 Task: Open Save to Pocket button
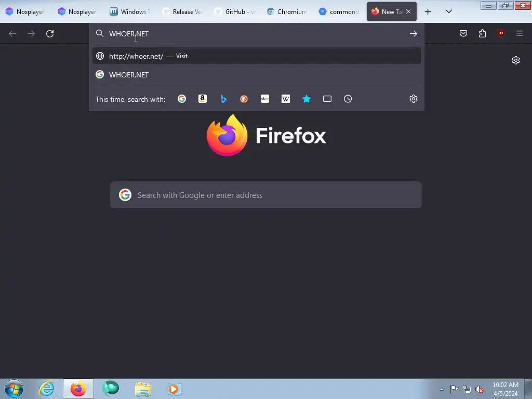point(463,33)
